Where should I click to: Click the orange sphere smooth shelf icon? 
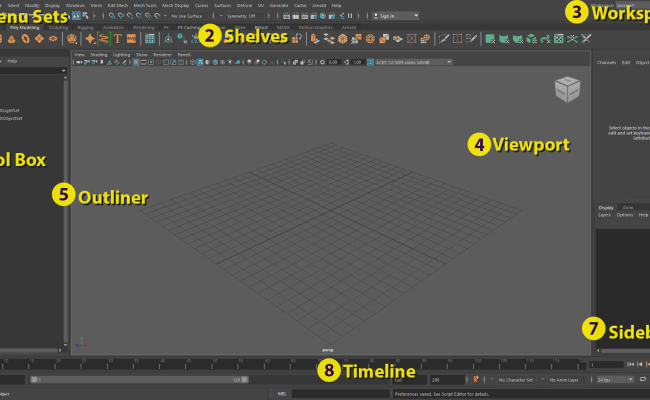tap(370, 39)
